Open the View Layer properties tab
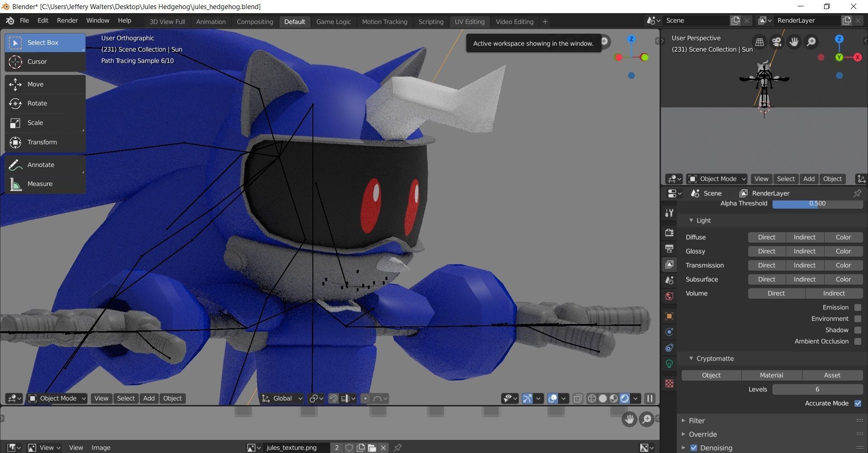The height and width of the screenshot is (453, 868). tap(670, 264)
